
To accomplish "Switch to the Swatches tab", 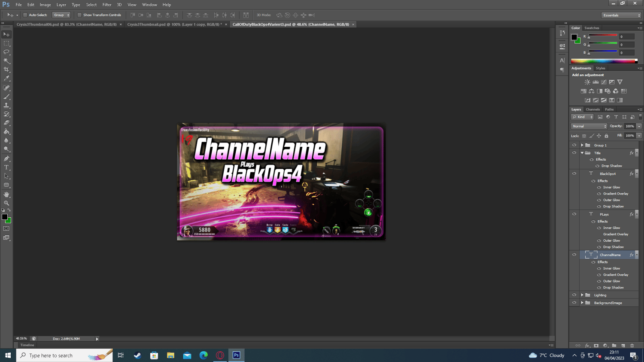I will [x=592, y=28].
